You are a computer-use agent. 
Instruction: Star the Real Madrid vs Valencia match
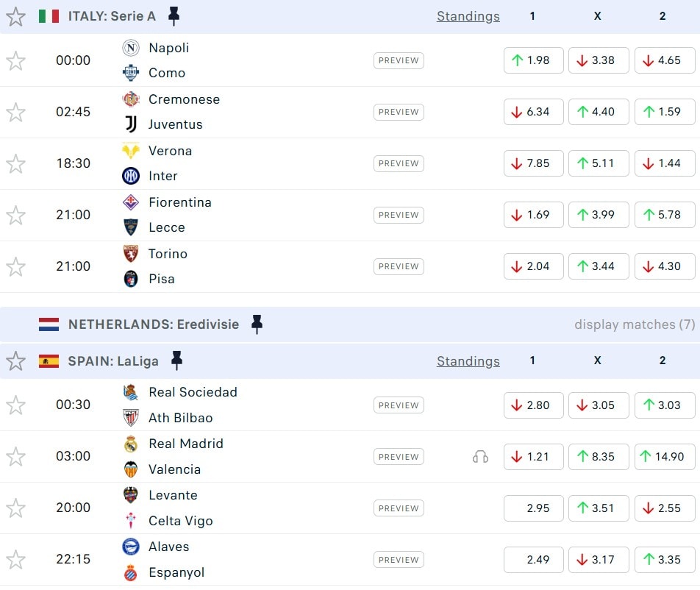click(16, 457)
